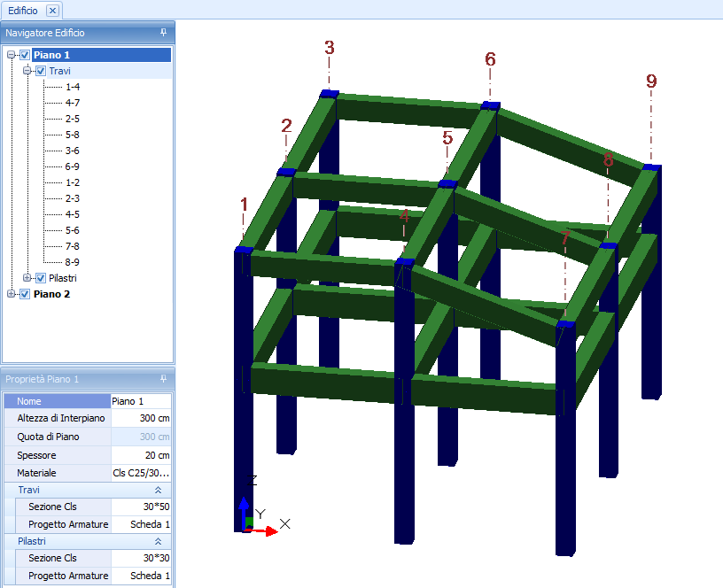This screenshot has height=588, width=723.
Task: Toggle the Pilastri checkbox in the tree
Action: tap(41, 278)
